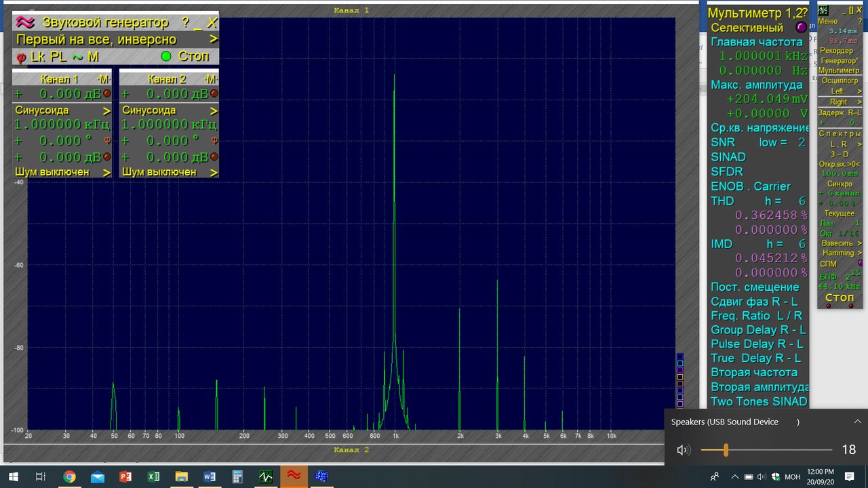Viewport: 868px width, 488px height.
Task: Click the Windows Start button
Action: (x=13, y=476)
